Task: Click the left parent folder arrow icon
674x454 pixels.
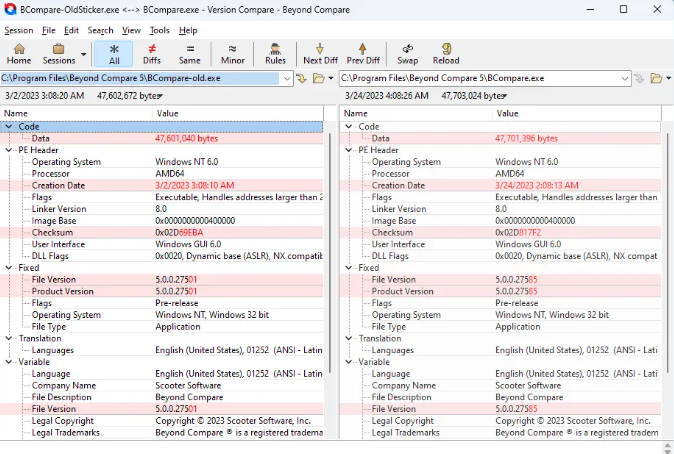Action: (x=301, y=78)
